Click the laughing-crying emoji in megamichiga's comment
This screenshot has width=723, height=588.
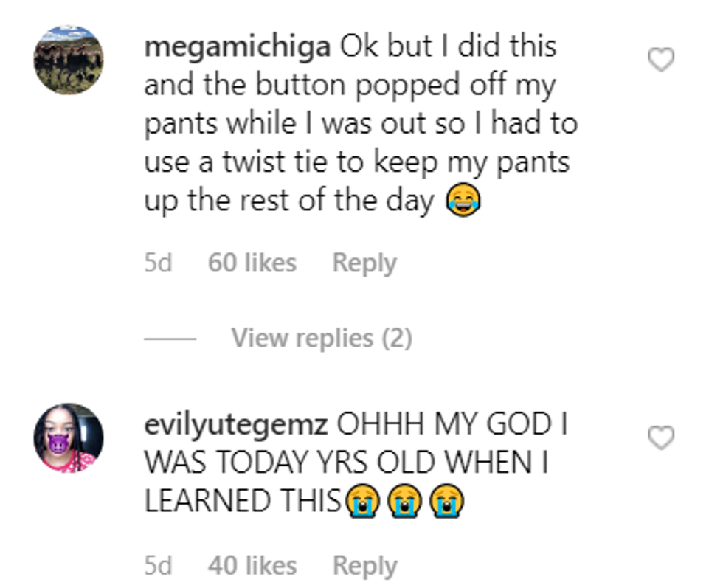point(463,201)
